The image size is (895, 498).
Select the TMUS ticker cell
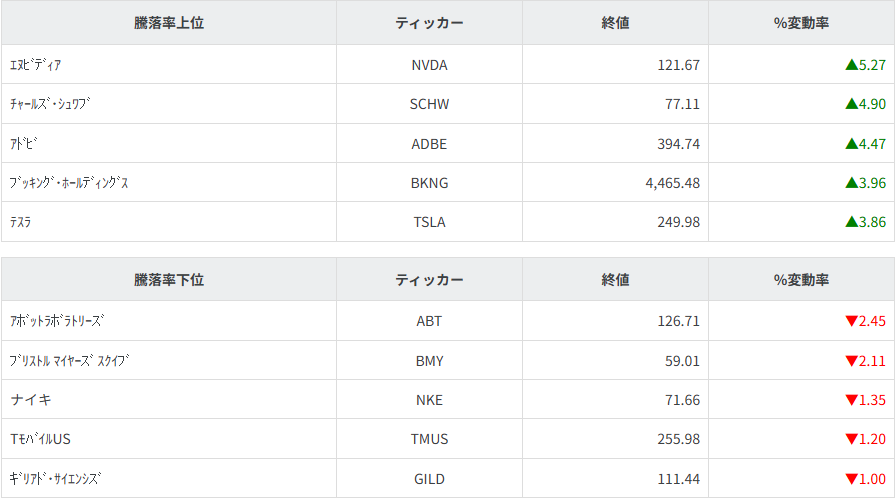429,439
